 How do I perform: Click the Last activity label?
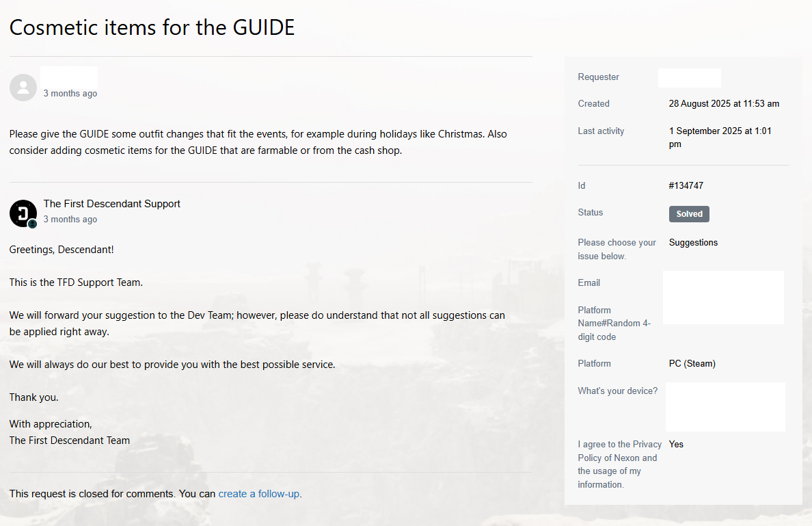[601, 131]
